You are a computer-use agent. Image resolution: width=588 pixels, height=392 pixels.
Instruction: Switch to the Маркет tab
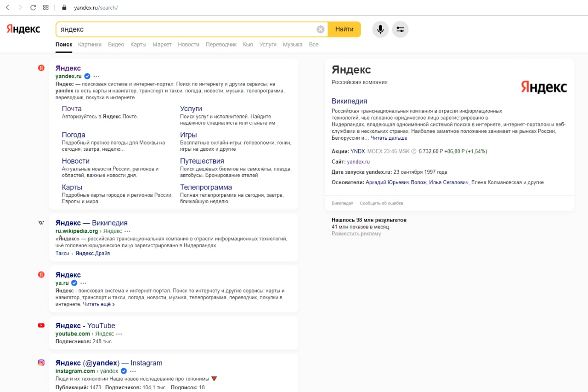[162, 45]
